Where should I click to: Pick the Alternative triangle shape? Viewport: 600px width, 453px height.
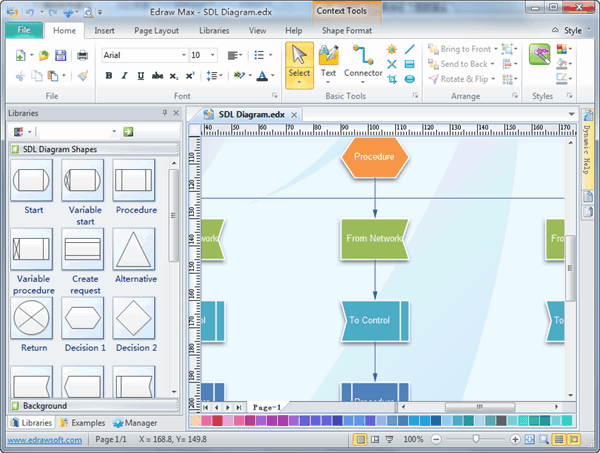(x=135, y=249)
